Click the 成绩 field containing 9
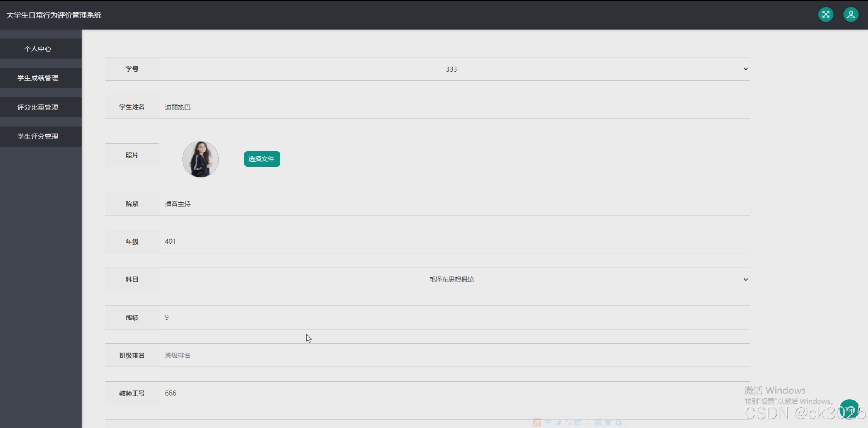868x428 pixels. tap(454, 318)
